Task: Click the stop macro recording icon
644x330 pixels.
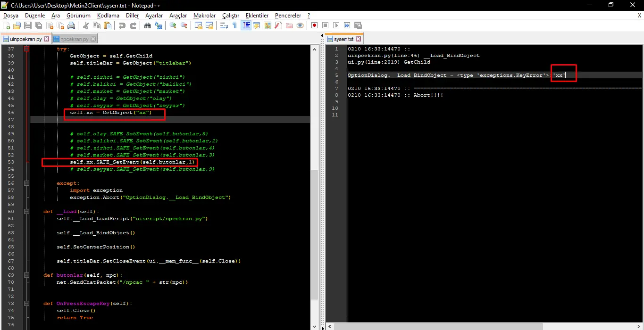Action: pyautogui.click(x=325, y=25)
